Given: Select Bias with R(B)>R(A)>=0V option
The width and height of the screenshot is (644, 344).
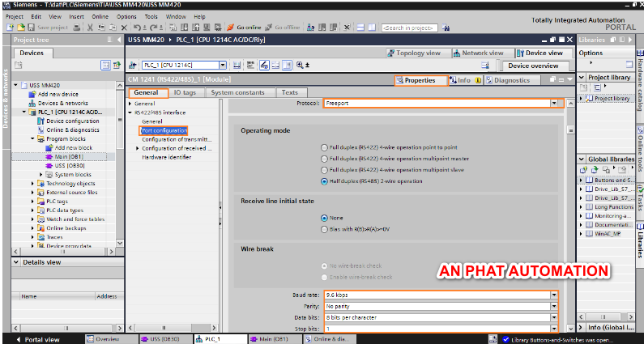Looking at the screenshot, I should point(324,229).
